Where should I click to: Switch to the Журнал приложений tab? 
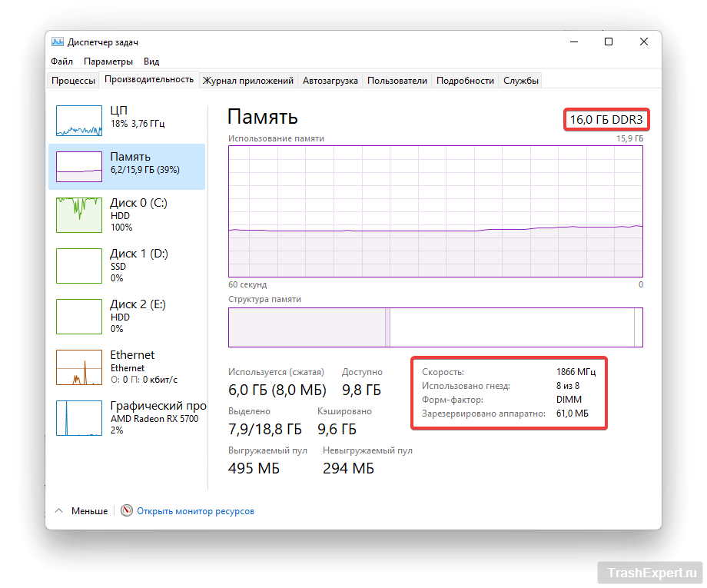pyautogui.click(x=248, y=81)
